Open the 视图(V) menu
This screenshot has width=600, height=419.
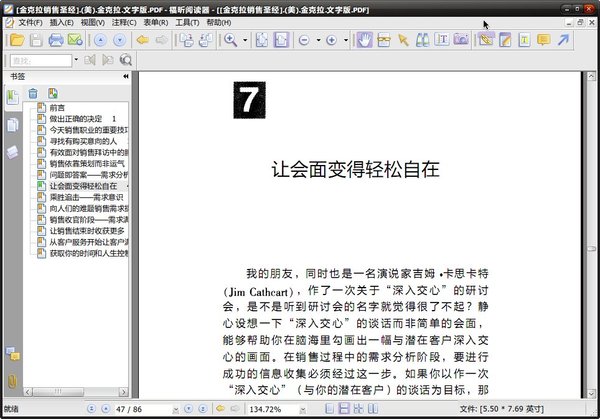pyautogui.click(x=93, y=23)
